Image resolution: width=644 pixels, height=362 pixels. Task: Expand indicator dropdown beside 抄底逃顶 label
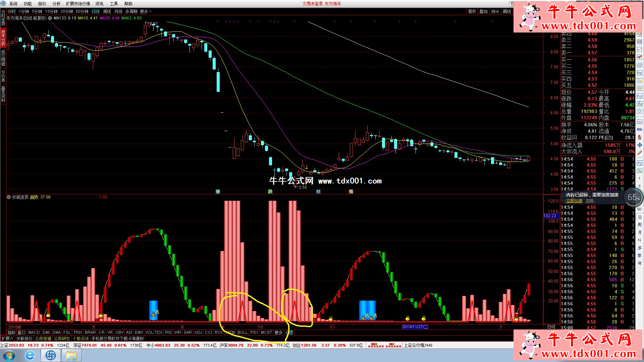tap(9, 197)
